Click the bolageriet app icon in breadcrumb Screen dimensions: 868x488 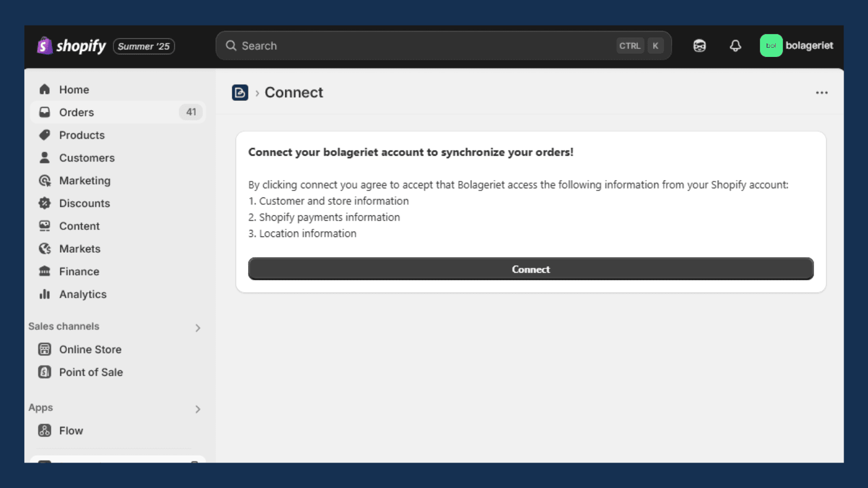(240, 93)
